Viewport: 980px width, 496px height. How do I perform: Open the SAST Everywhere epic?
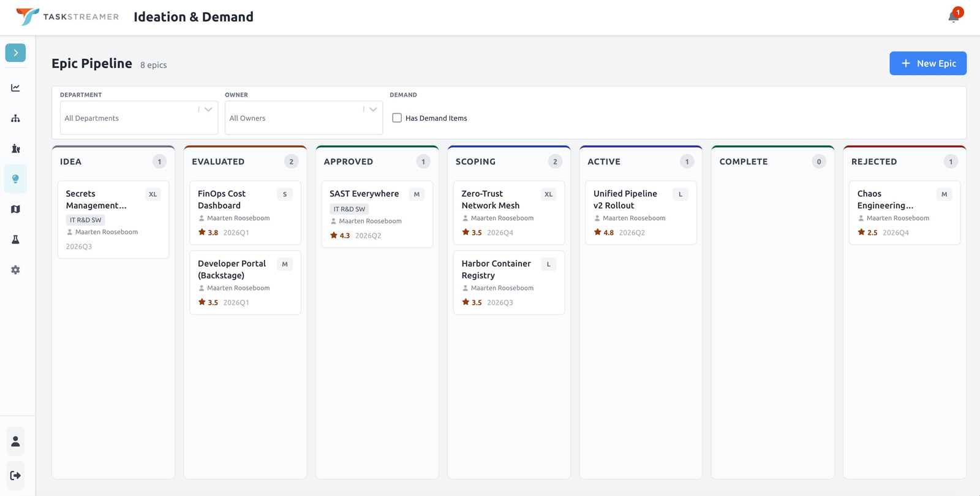(377, 214)
